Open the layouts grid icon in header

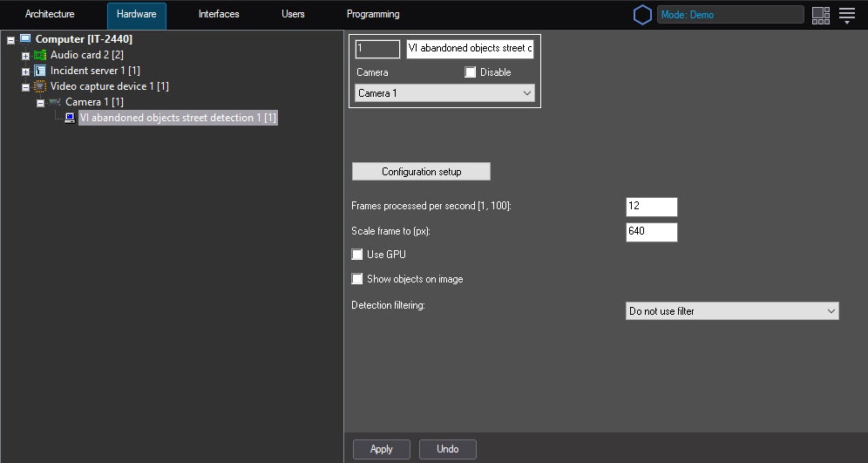pyautogui.click(x=820, y=15)
